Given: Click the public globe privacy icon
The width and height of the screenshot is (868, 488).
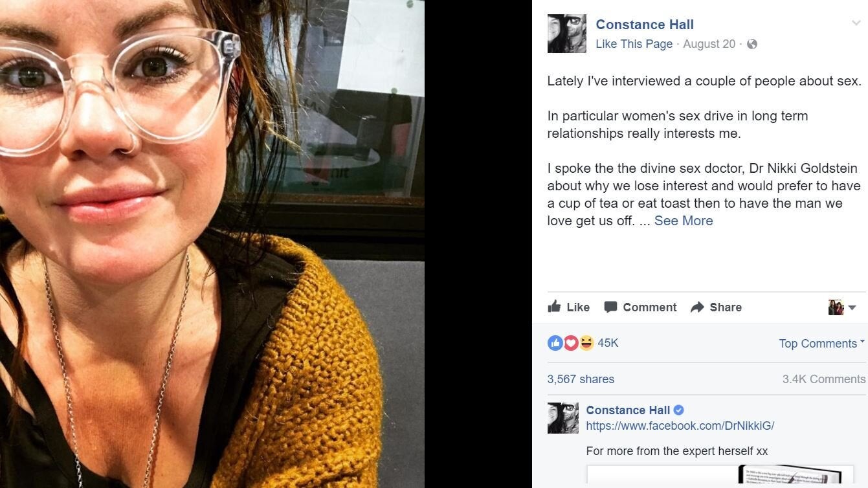Looking at the screenshot, I should pyautogui.click(x=751, y=44).
